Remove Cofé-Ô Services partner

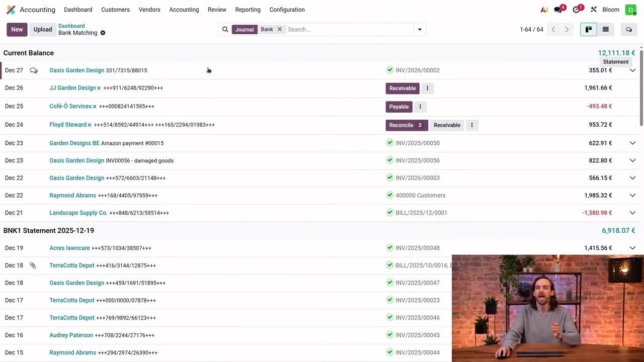tap(94, 107)
